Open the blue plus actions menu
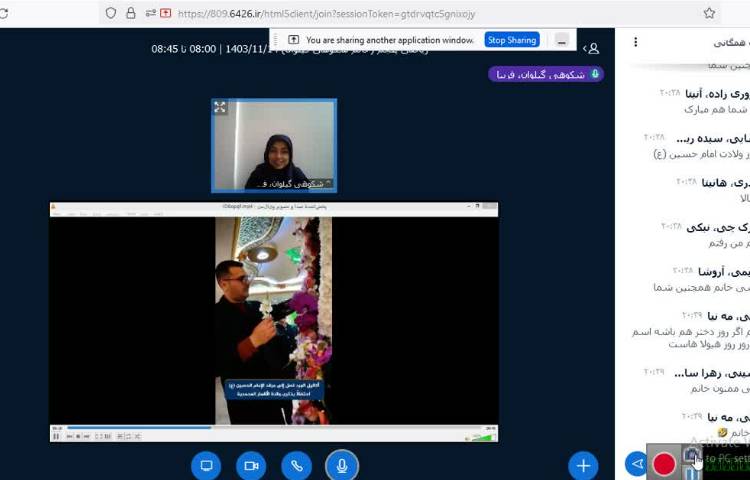750x480 pixels. [x=583, y=465]
